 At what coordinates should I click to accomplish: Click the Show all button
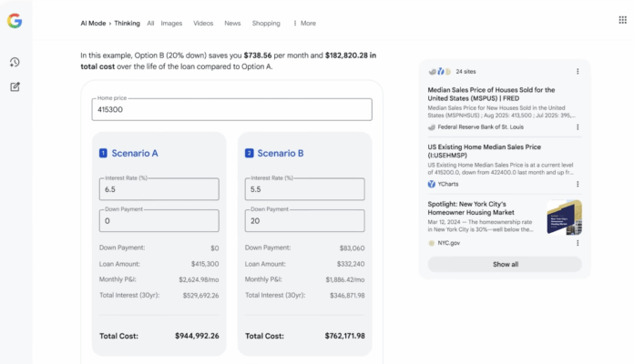tap(505, 265)
